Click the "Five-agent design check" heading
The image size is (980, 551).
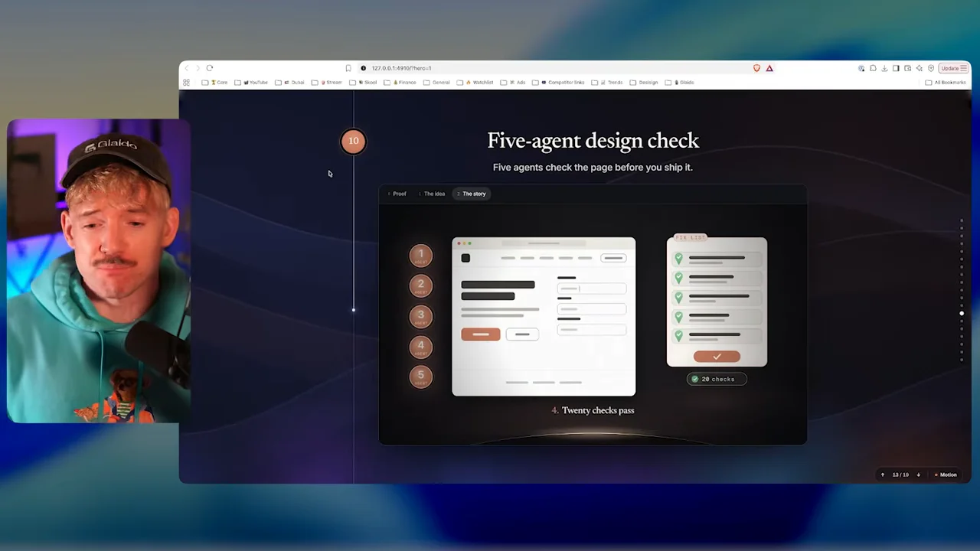(x=593, y=141)
